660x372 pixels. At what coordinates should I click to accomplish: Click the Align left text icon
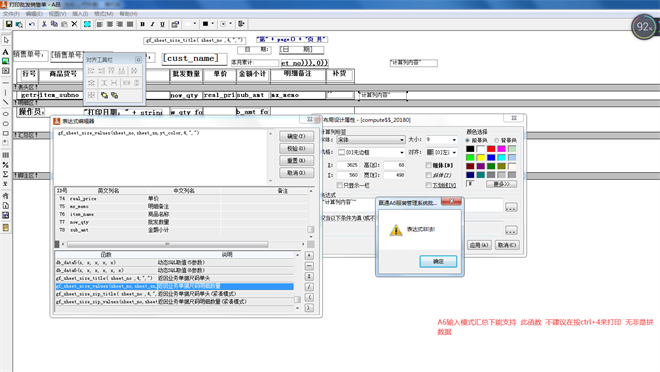tap(100, 24)
